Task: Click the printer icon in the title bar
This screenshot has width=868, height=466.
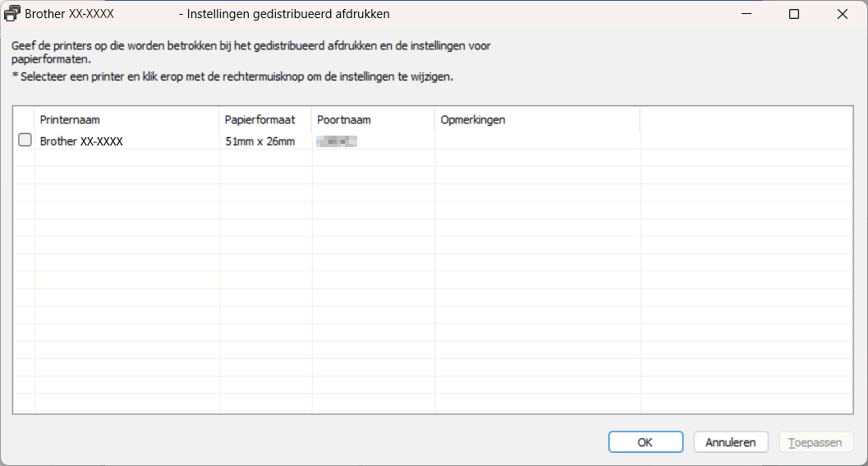Action: point(13,14)
